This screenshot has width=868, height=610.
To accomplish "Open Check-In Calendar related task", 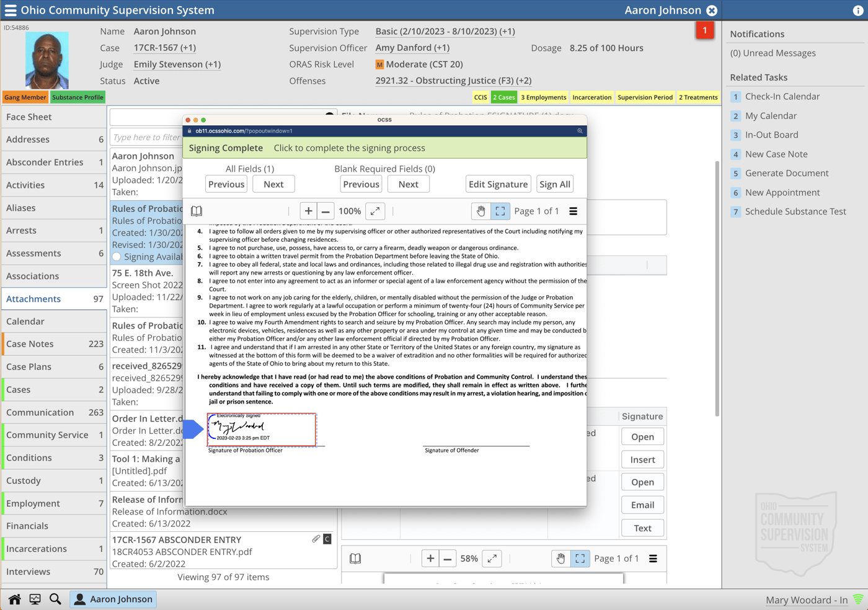I will pos(782,97).
